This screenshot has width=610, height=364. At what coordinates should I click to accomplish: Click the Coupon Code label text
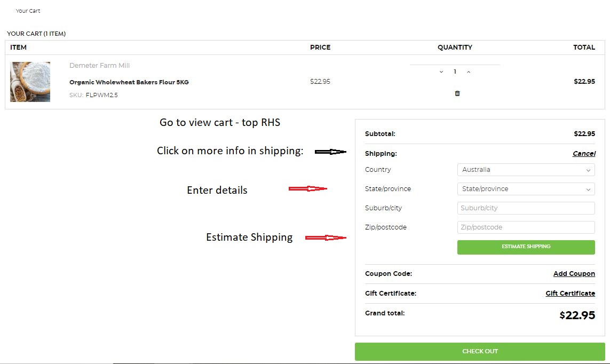388,274
